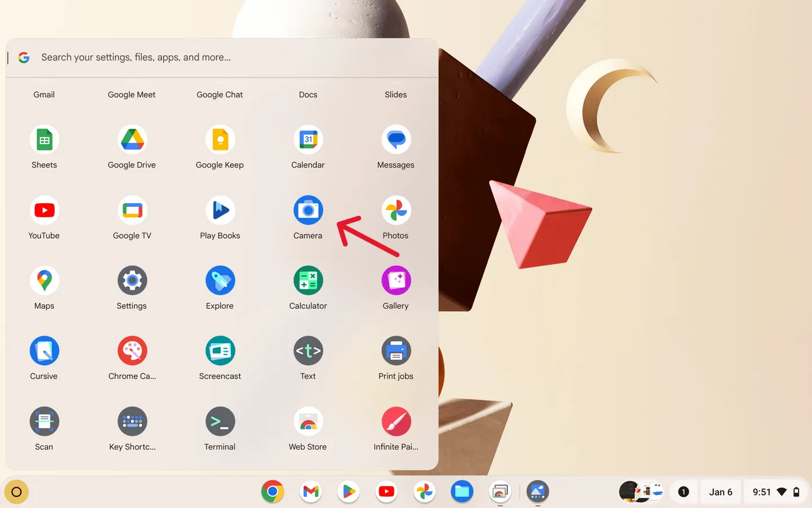Open Google Chat label
Screen dimensions: 812x508
pyautogui.click(x=220, y=95)
